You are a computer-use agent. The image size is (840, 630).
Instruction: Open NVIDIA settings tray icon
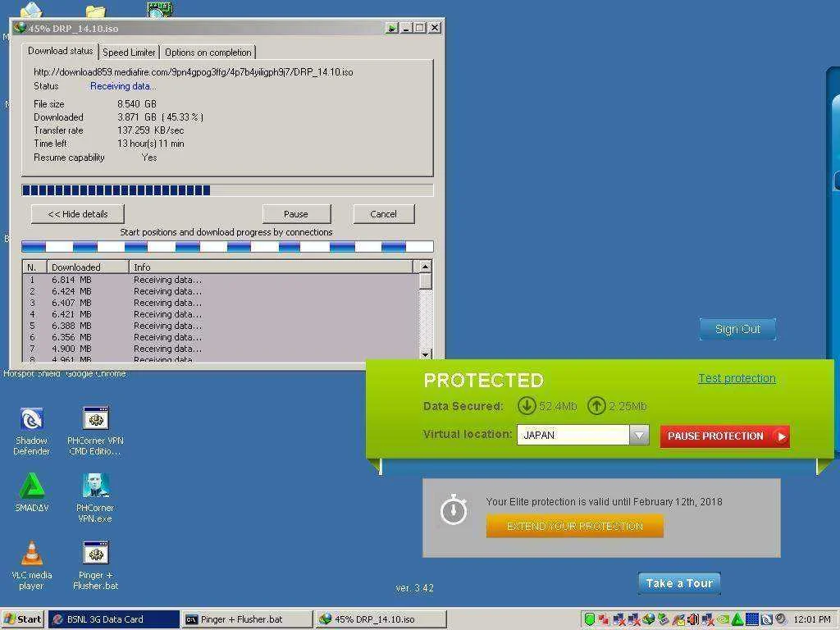click(x=723, y=619)
